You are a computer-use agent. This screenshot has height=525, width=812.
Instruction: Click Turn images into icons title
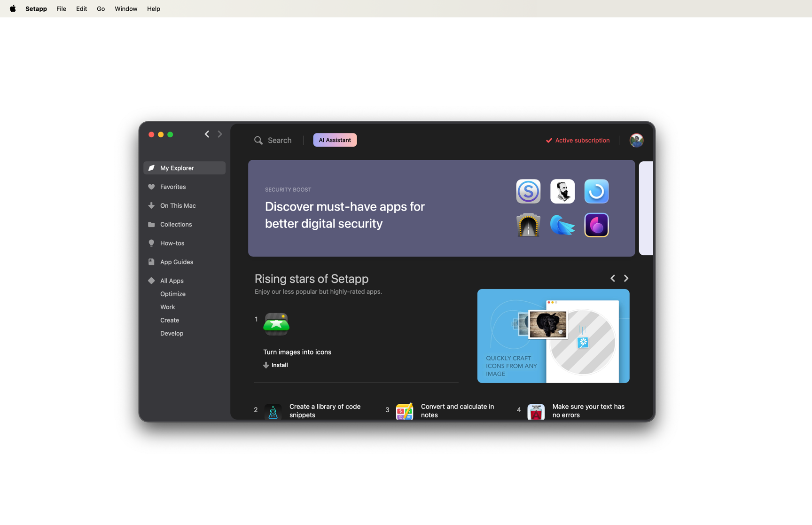coord(297,352)
